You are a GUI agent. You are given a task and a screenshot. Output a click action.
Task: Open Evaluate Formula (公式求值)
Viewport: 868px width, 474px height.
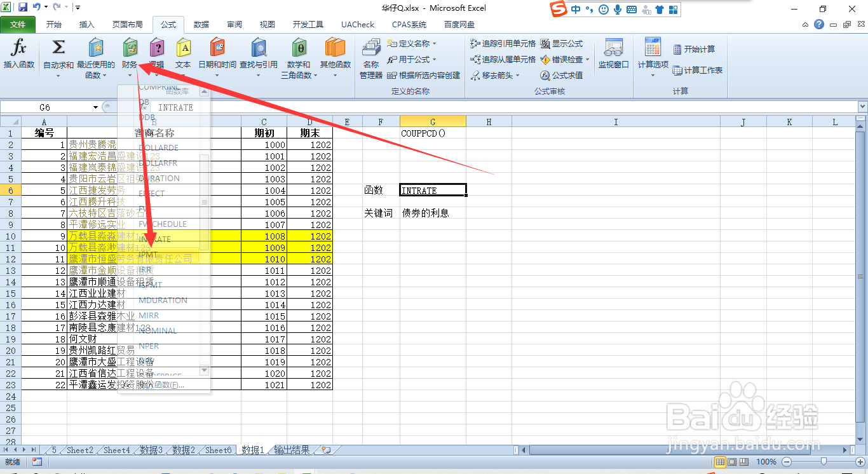coord(562,75)
